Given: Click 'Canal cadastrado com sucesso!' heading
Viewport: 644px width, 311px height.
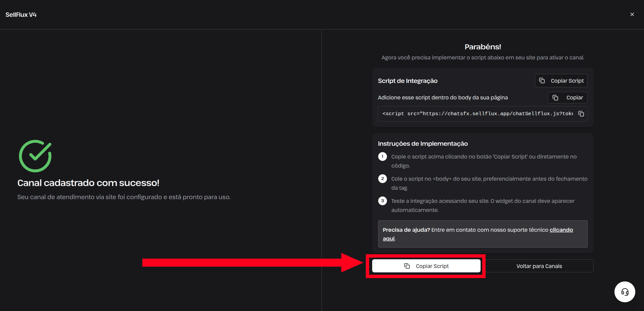Looking at the screenshot, I should [88, 183].
